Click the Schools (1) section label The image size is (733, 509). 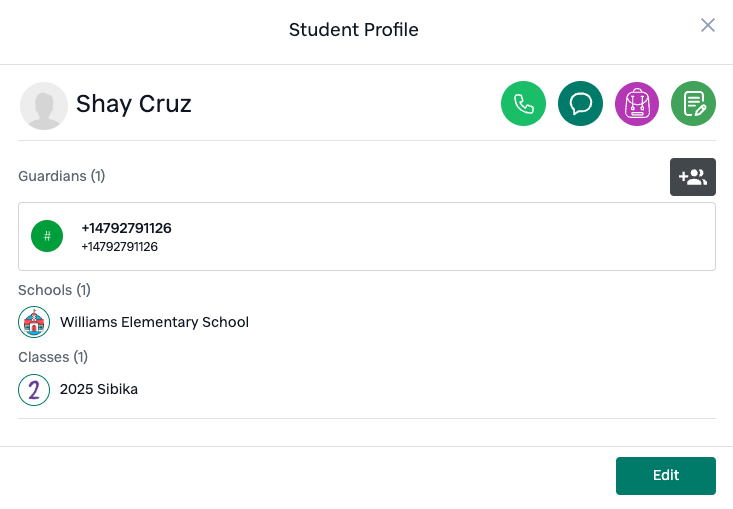point(54,290)
